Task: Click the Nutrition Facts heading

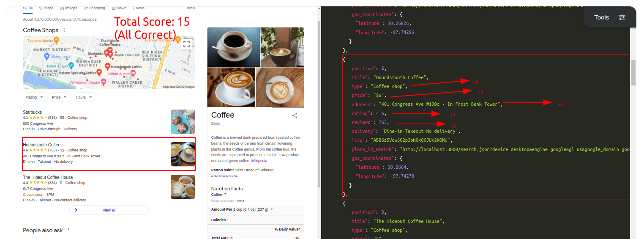Action: 227,189
